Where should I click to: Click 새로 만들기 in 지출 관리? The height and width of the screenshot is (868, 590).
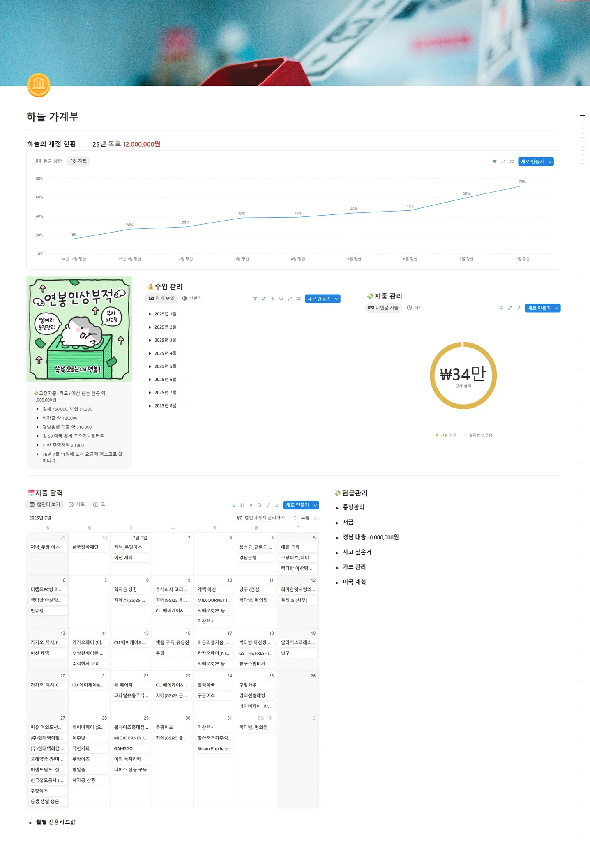coord(539,308)
